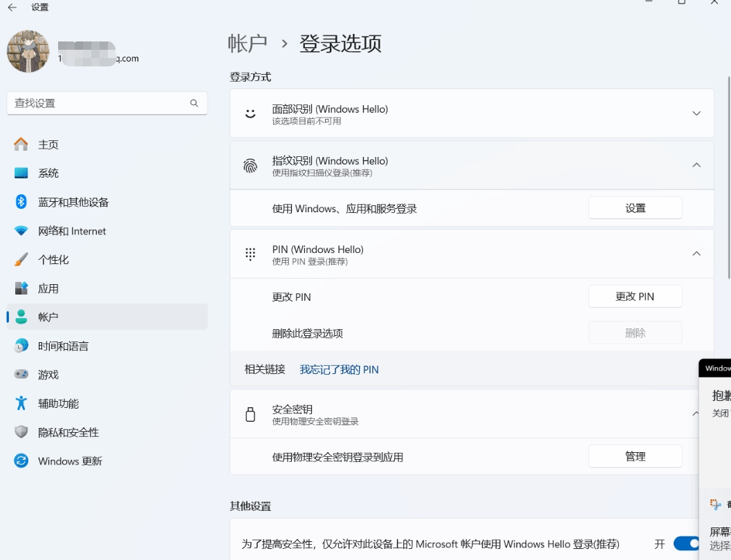Viewport: 731px width, 560px height.
Task: Click the 游戏 controller icon
Action: pos(21,374)
